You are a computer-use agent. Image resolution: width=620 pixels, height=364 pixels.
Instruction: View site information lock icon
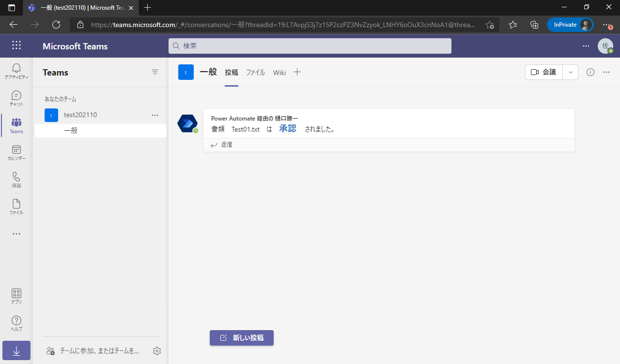click(80, 25)
